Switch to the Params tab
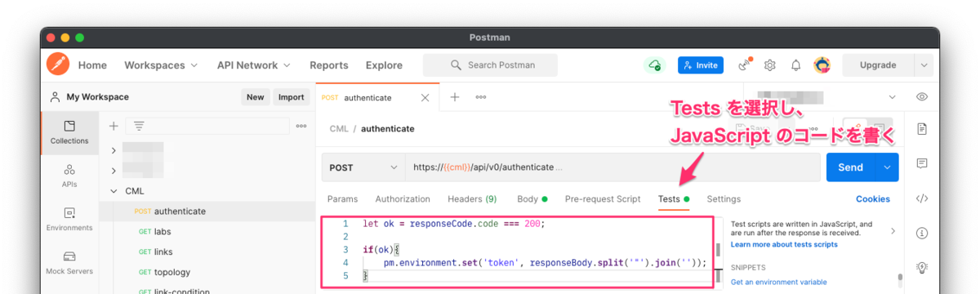980x294 pixels. (x=342, y=199)
